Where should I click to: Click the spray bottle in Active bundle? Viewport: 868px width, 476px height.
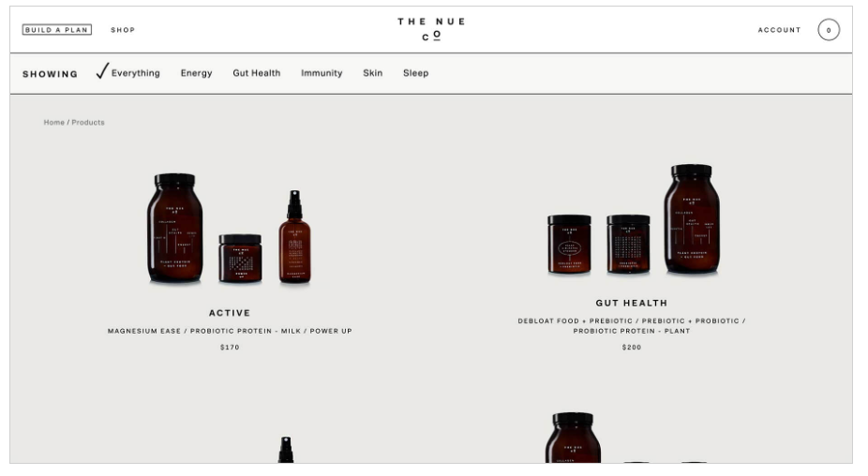click(294, 237)
